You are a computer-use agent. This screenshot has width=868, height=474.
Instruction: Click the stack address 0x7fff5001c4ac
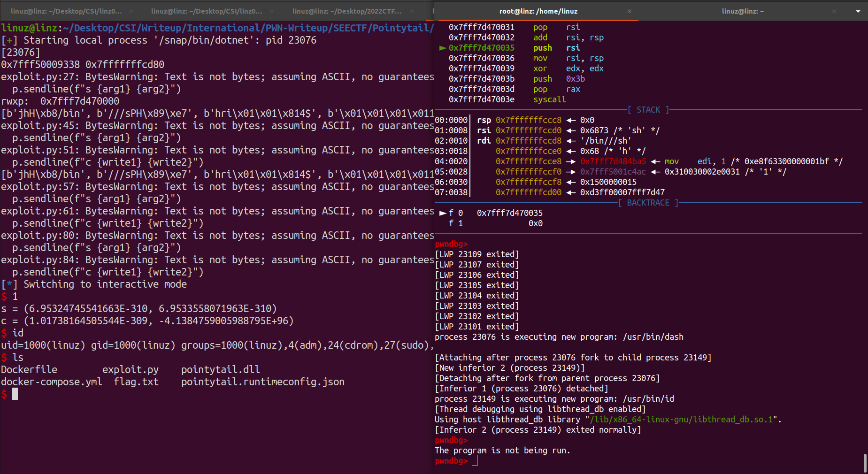coord(613,172)
